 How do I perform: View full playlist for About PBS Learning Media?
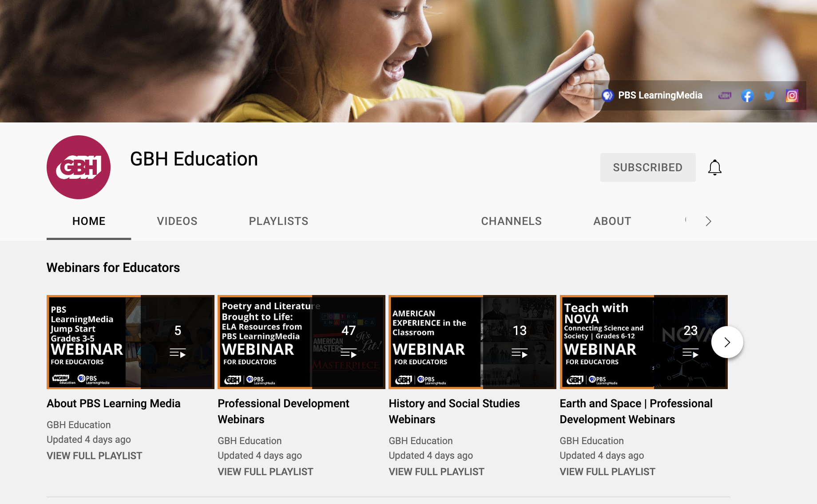(x=94, y=456)
